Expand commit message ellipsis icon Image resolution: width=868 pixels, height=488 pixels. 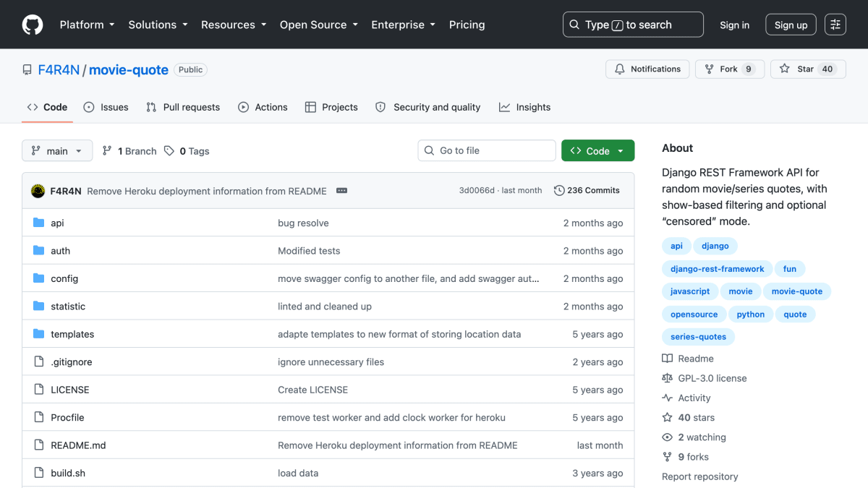point(342,191)
